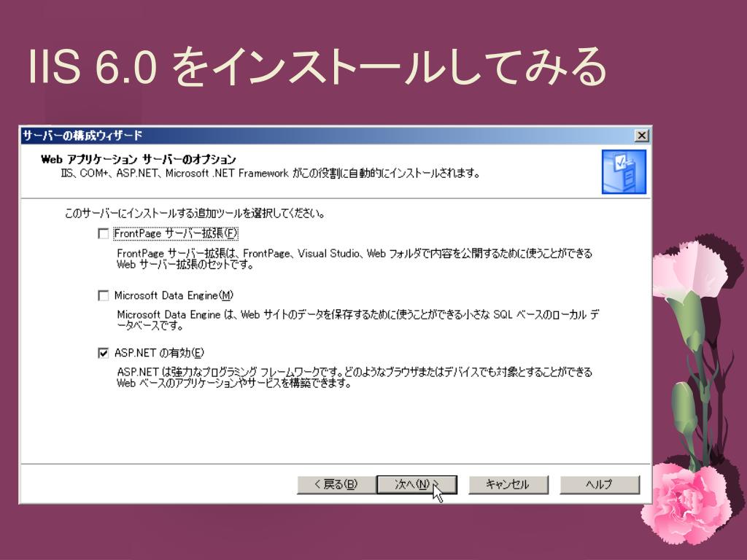Click the heading Web アプリケーション サーバーのオプション
Screen dimensions: 747x560
pos(138,159)
